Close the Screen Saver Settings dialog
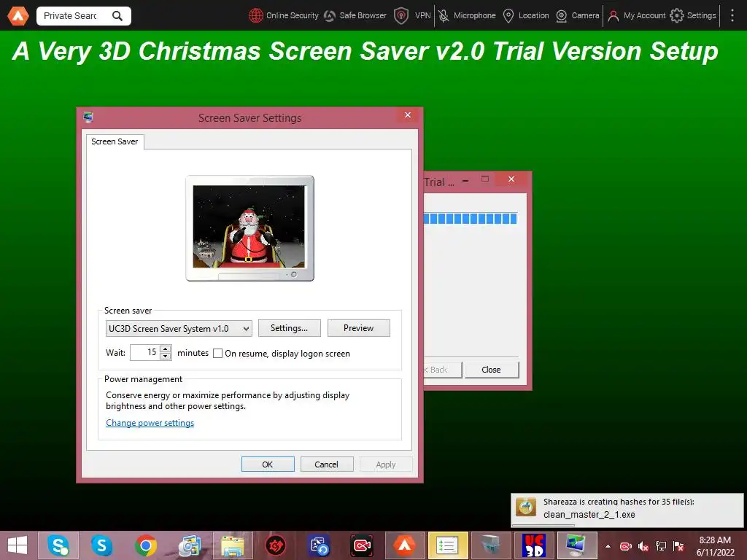 tap(408, 115)
